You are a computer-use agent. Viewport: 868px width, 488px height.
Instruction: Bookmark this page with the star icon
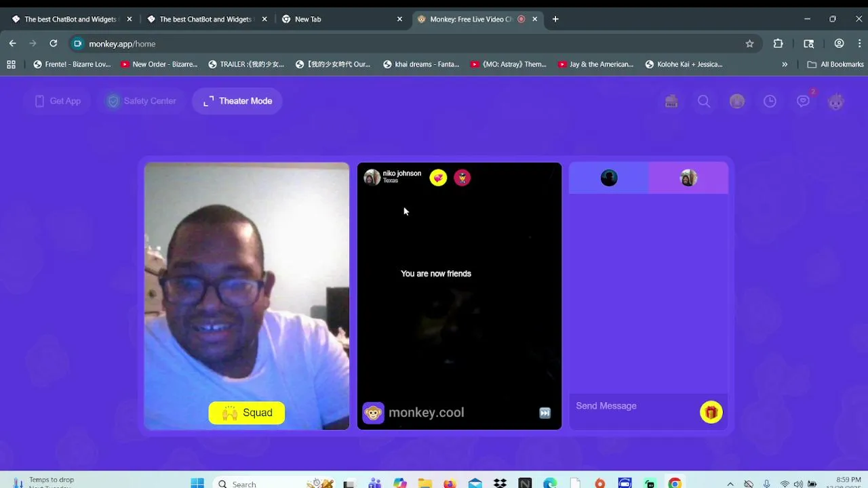pos(749,43)
